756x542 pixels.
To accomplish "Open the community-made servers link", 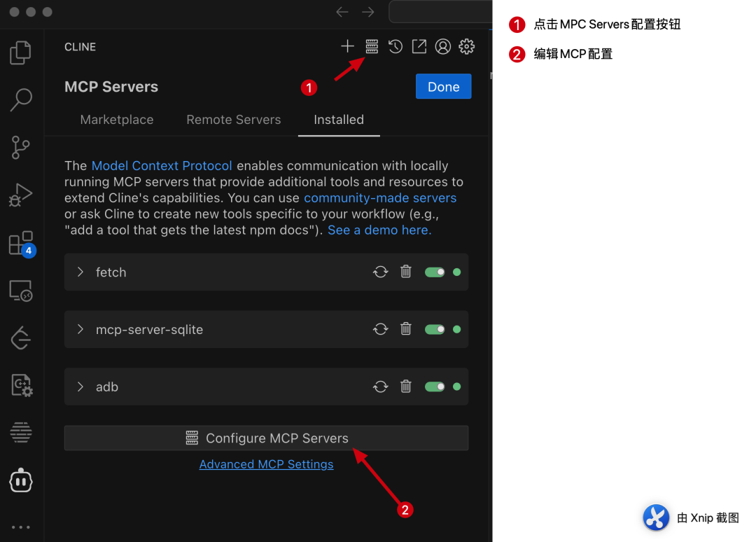I will pyautogui.click(x=380, y=198).
